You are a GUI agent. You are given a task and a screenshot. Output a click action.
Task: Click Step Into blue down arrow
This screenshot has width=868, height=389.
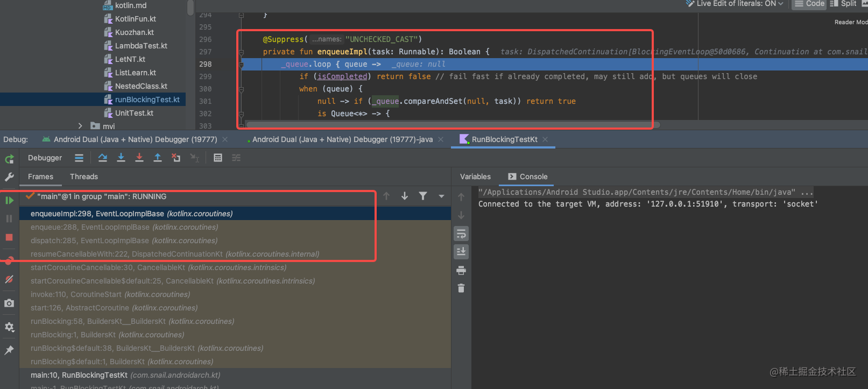tap(121, 158)
